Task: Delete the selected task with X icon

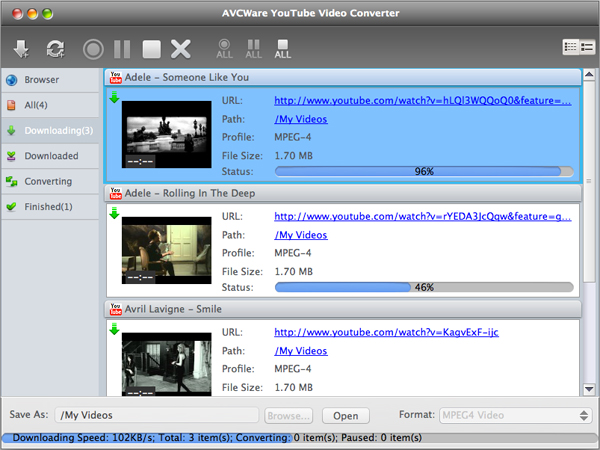Action: (x=181, y=49)
